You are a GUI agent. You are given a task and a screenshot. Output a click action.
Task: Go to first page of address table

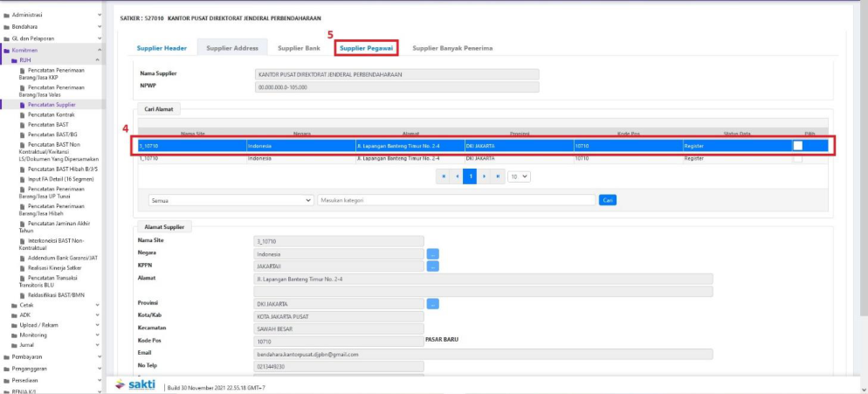[444, 176]
